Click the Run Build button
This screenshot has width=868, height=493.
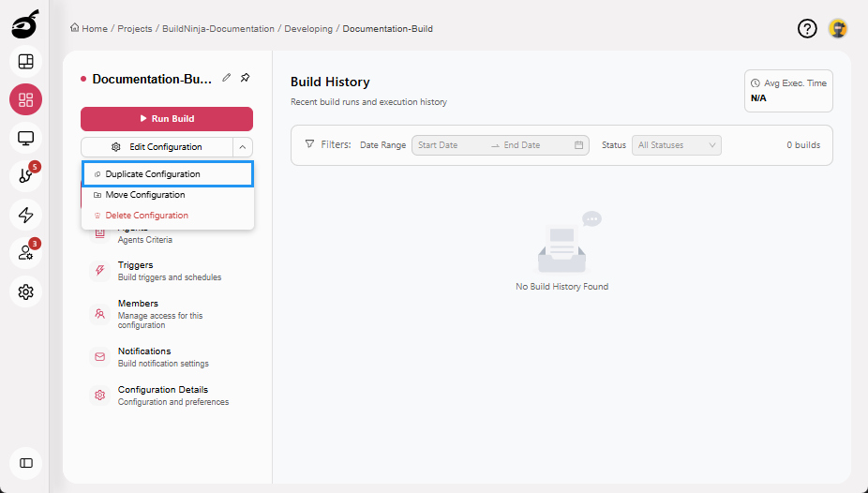click(x=167, y=118)
